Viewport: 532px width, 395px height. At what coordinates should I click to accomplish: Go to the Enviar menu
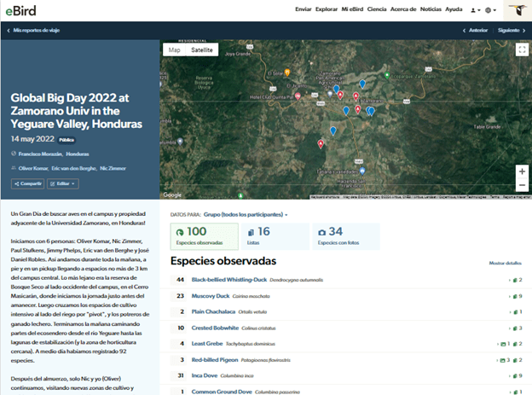click(x=303, y=9)
